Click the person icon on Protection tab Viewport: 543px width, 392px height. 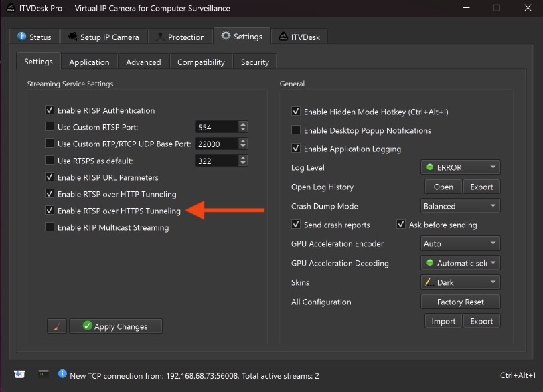[x=160, y=37]
